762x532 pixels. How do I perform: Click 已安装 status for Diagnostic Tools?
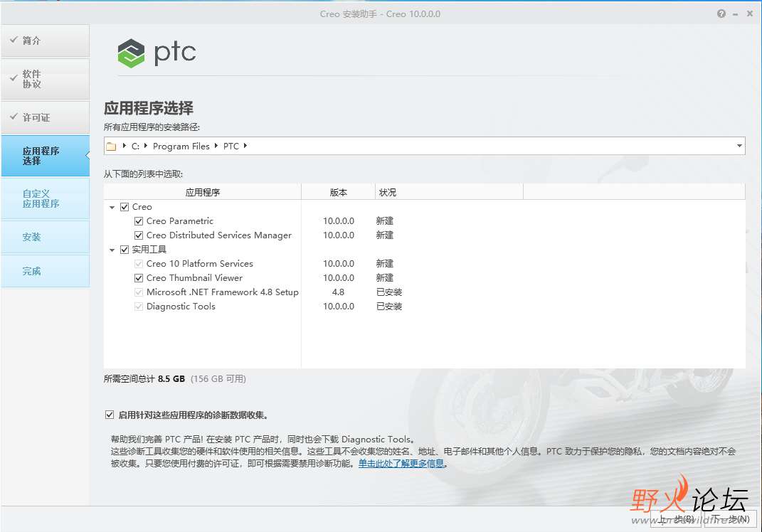(389, 307)
